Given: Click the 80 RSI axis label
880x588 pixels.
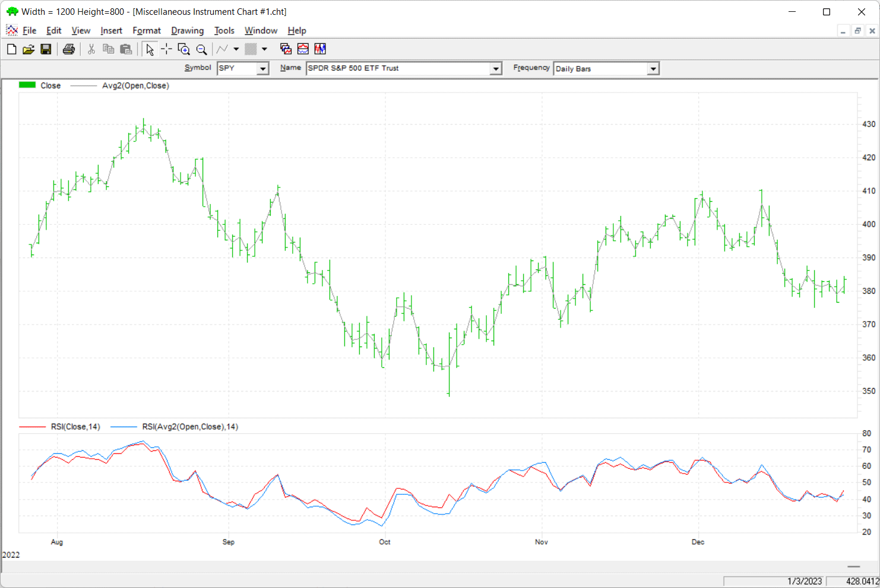Looking at the screenshot, I should (867, 433).
